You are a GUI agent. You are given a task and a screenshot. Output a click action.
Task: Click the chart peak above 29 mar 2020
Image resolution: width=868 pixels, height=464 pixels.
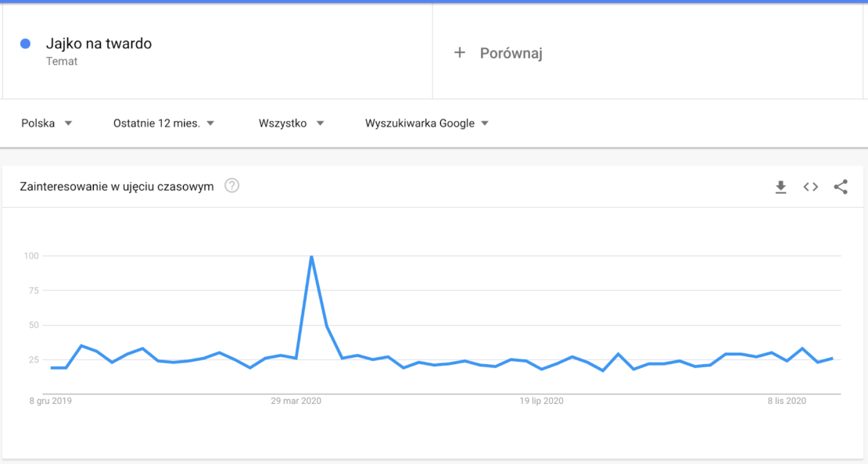pyautogui.click(x=311, y=255)
